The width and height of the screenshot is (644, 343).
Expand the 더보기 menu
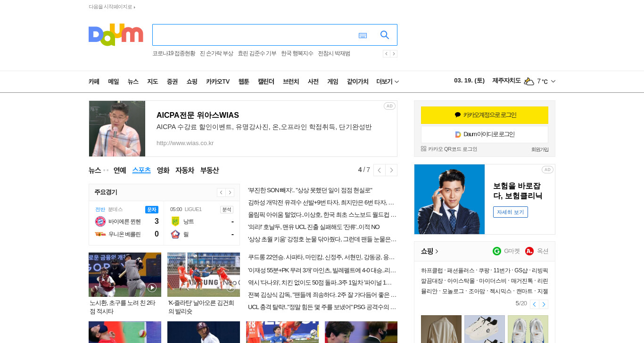pyautogui.click(x=388, y=82)
